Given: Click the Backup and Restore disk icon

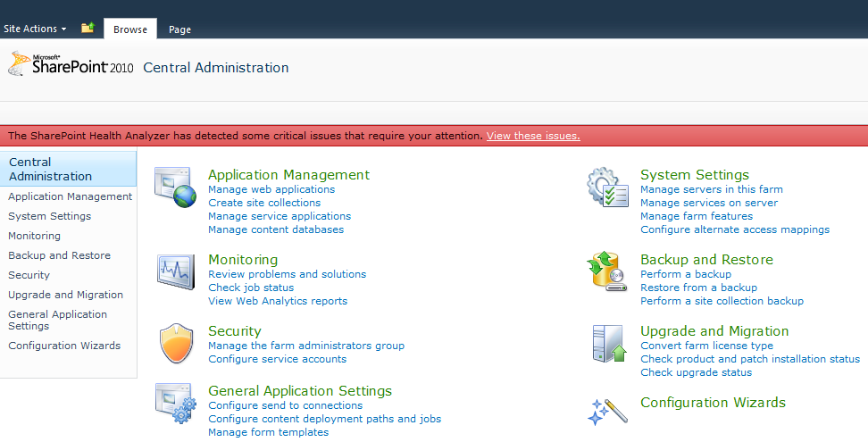Looking at the screenshot, I should pos(606,271).
